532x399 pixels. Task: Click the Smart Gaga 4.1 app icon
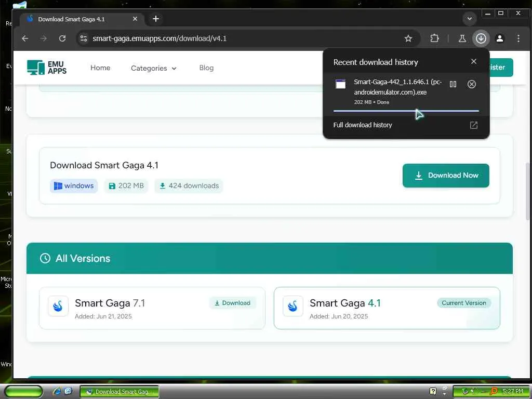293,306
